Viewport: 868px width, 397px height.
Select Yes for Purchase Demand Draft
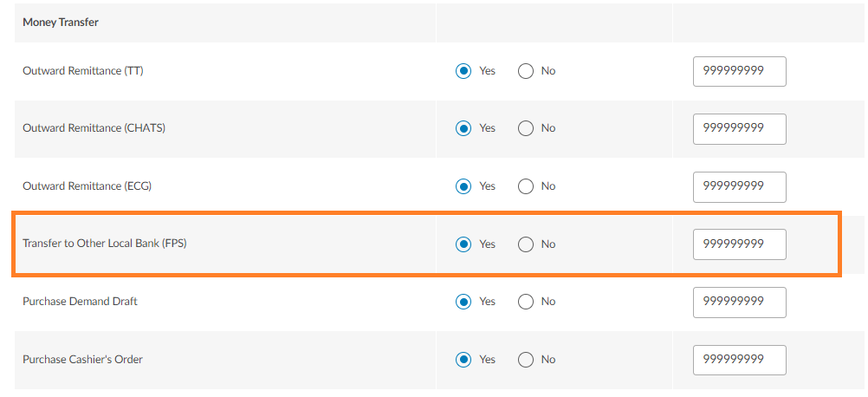point(463,302)
